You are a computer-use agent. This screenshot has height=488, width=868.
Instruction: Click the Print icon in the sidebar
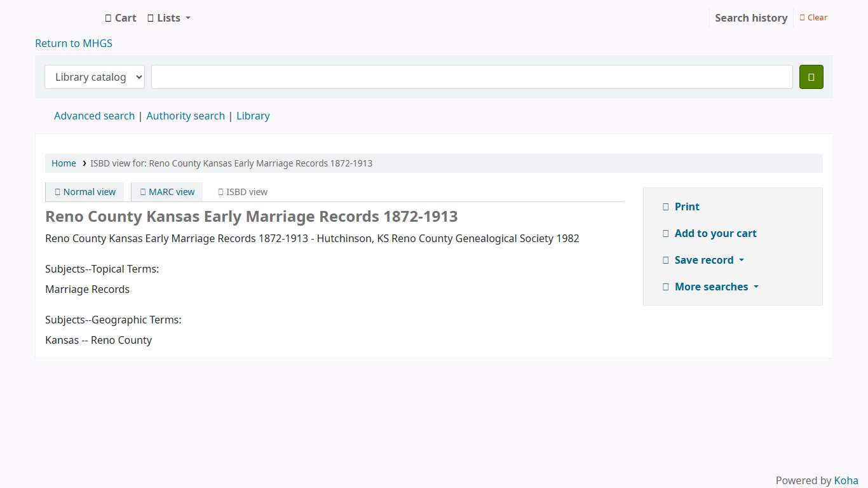pos(665,207)
